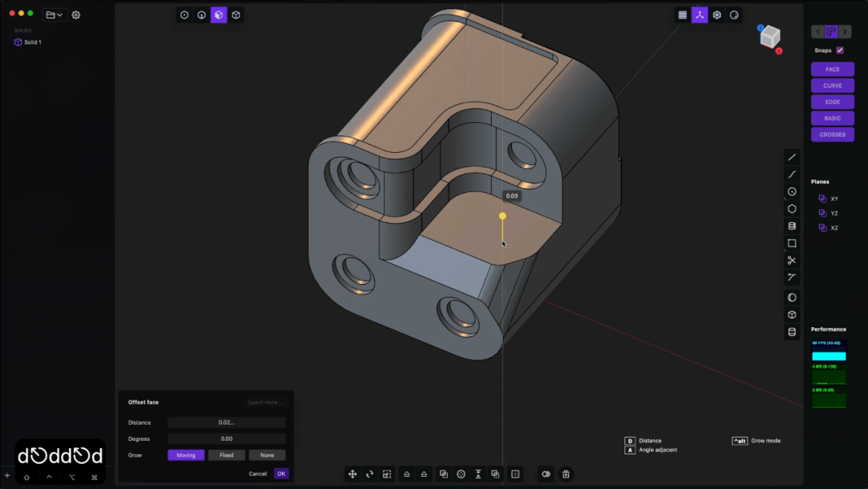
Task: Click the Rotate tool icon
Action: pos(370,475)
